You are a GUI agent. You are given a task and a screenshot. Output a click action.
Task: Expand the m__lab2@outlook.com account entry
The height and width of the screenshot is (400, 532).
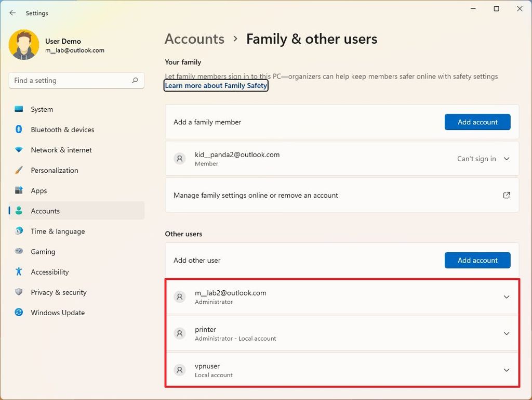point(506,296)
